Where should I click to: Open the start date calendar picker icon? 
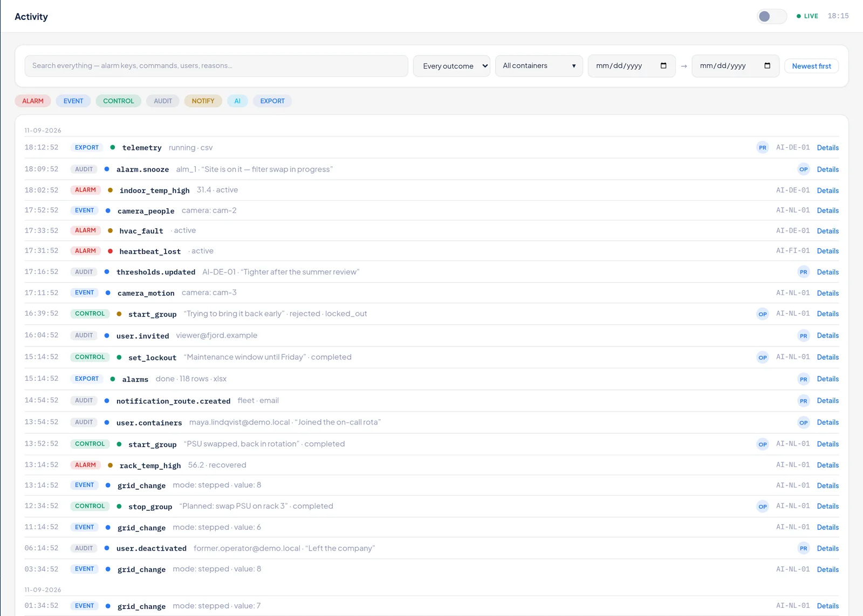click(x=663, y=66)
